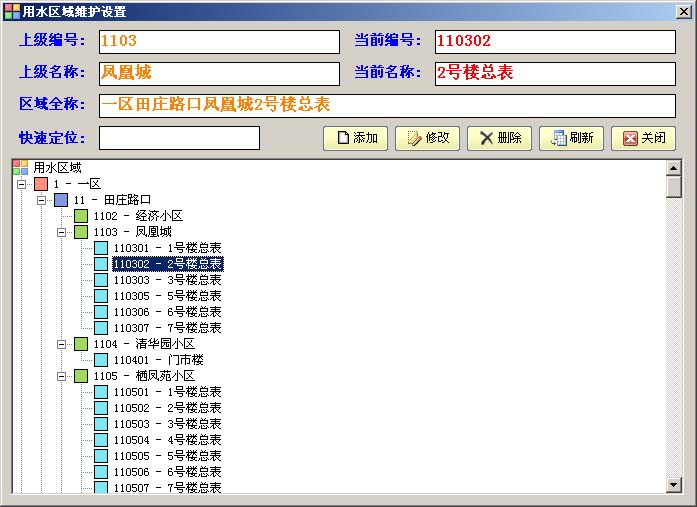The image size is (697, 507).
Task: Click the 区域全称 full name field
Action: click(387, 105)
